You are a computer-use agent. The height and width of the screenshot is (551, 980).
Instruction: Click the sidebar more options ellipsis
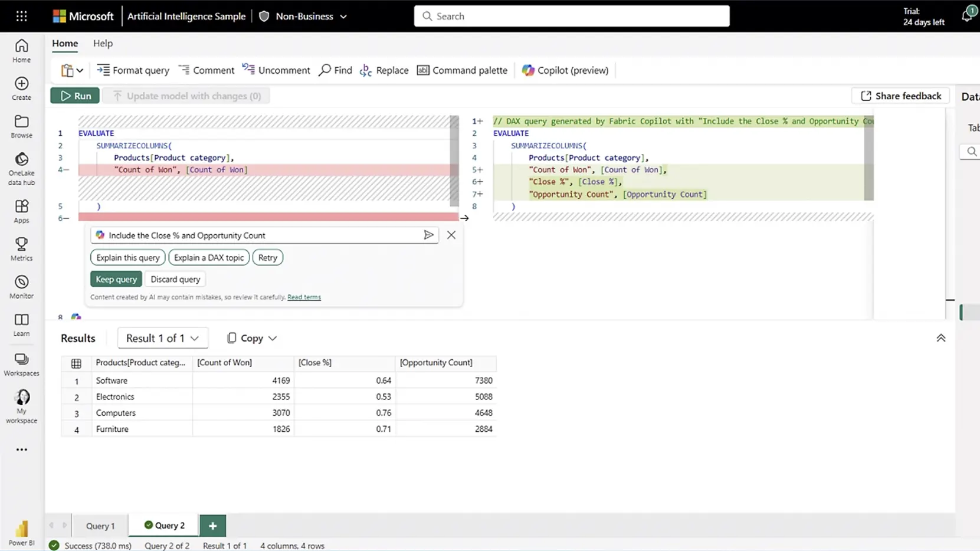(x=21, y=450)
